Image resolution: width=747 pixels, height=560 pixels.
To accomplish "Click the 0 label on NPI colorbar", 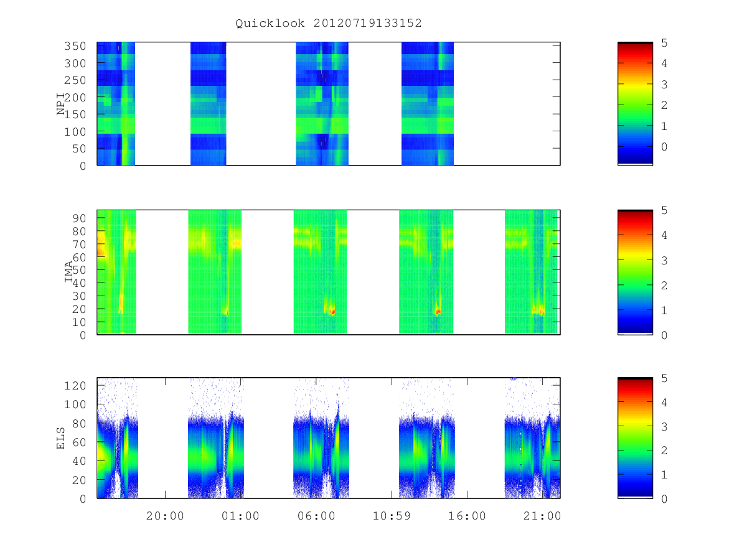I will (664, 147).
